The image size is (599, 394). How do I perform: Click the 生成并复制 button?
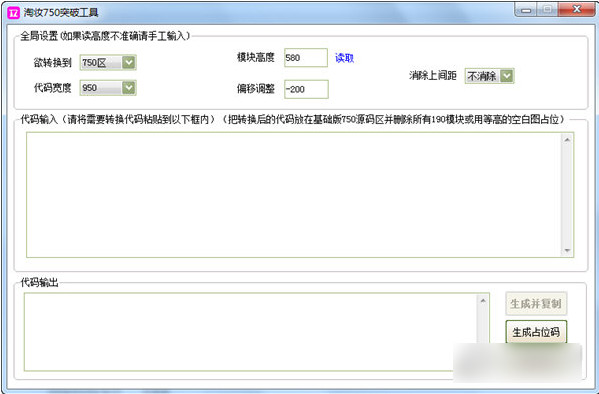[536, 303]
